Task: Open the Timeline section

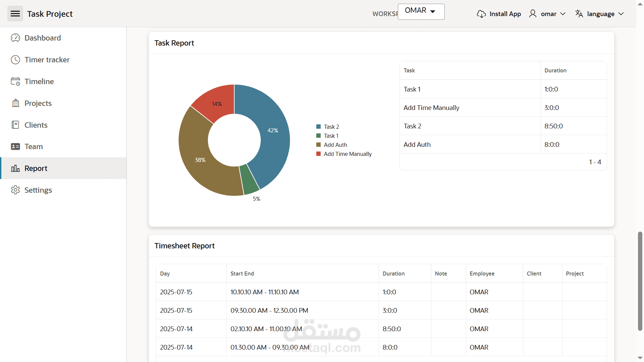Action: tap(63, 81)
